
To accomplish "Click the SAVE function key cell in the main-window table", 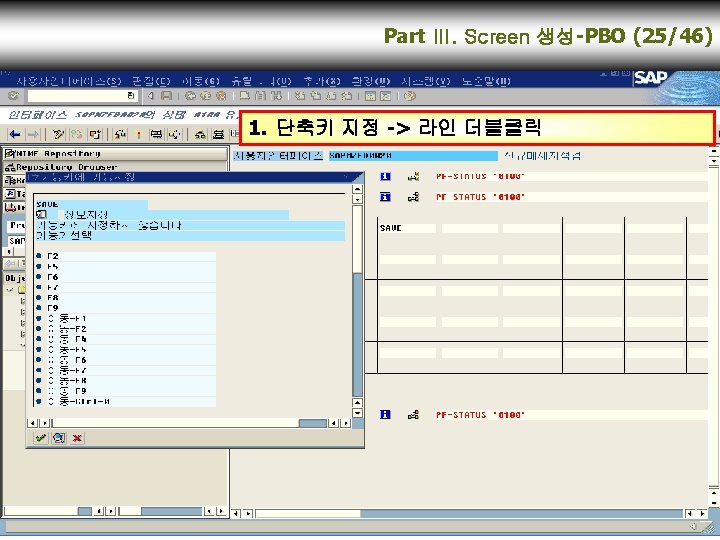I will [407, 228].
